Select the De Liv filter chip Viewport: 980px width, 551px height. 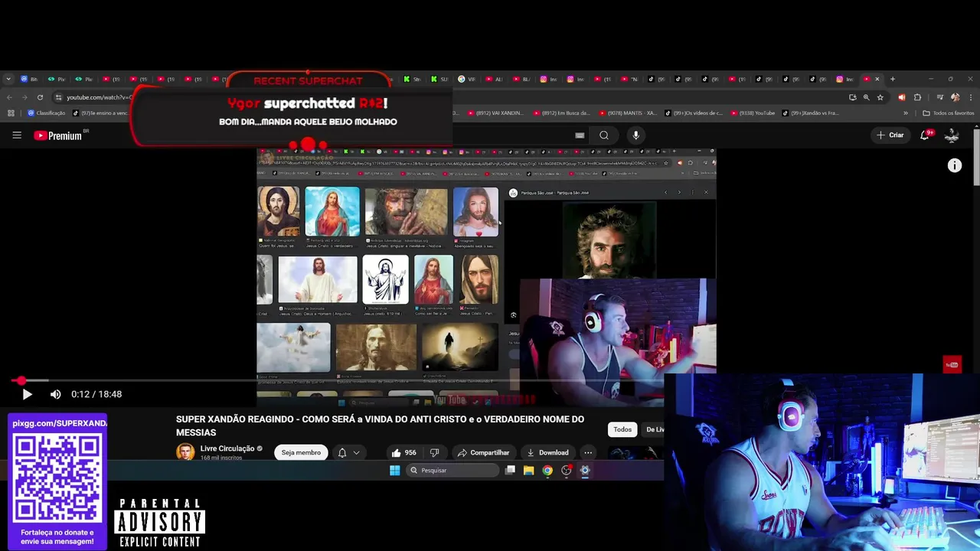[654, 429]
